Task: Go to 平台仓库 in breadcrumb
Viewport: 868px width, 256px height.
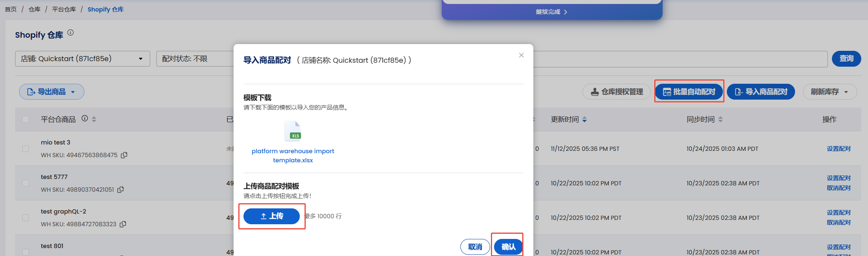Action: click(64, 9)
